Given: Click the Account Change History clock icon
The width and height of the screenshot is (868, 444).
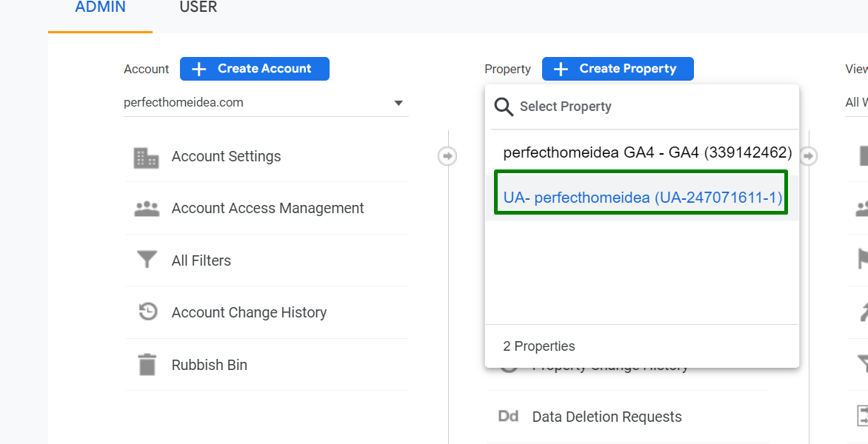Looking at the screenshot, I should pos(147,312).
